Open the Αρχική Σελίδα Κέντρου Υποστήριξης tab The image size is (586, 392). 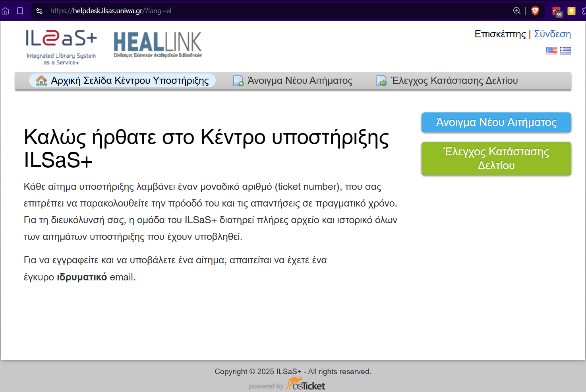tap(130, 81)
